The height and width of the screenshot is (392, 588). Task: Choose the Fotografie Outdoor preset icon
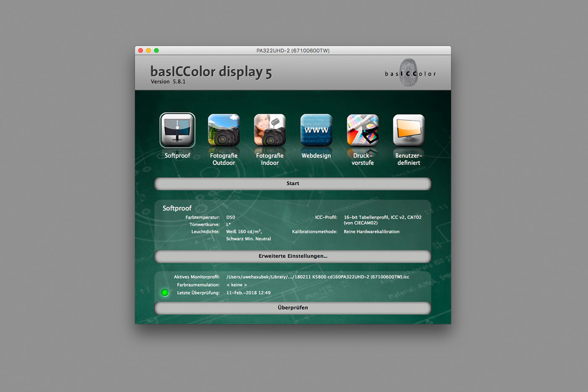click(224, 130)
